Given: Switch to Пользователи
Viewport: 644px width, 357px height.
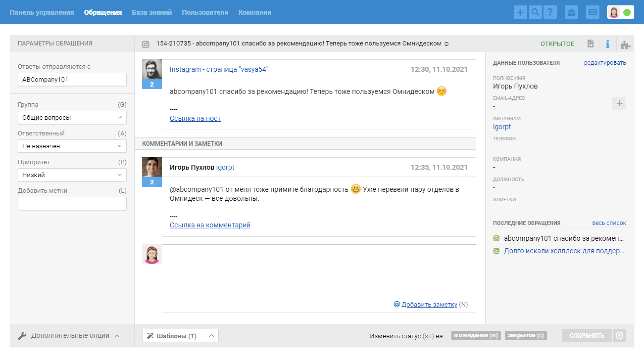Looking at the screenshot, I should coord(205,12).
